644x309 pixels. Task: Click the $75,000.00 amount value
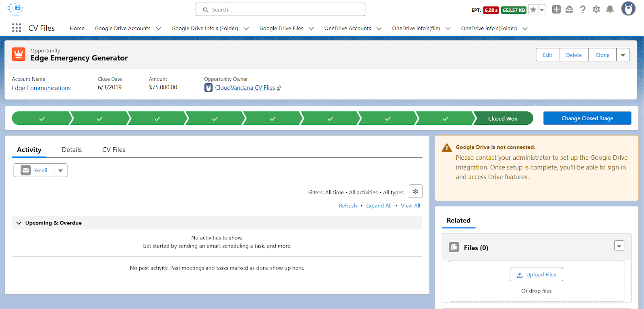coord(163,87)
